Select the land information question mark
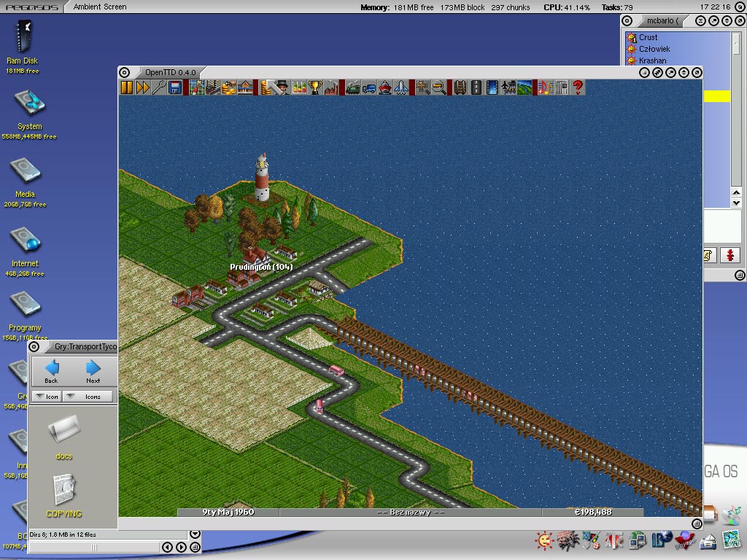 (578, 87)
